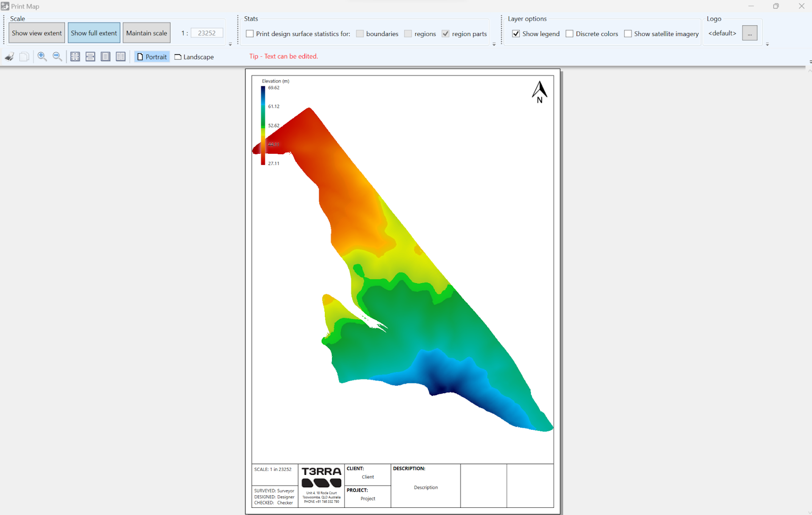The height and width of the screenshot is (515, 812).
Task: Click the north arrow on the map
Action: tap(539, 92)
